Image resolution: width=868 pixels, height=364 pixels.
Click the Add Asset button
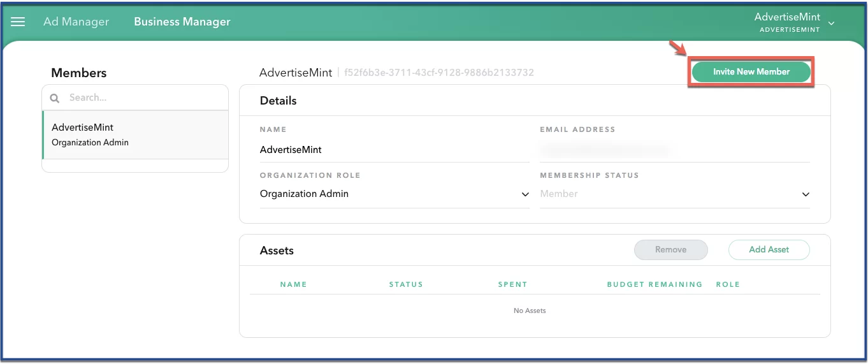[x=769, y=250]
